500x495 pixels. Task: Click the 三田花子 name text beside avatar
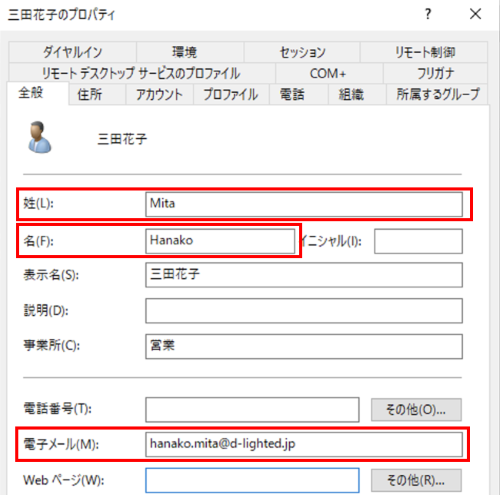pos(122,139)
